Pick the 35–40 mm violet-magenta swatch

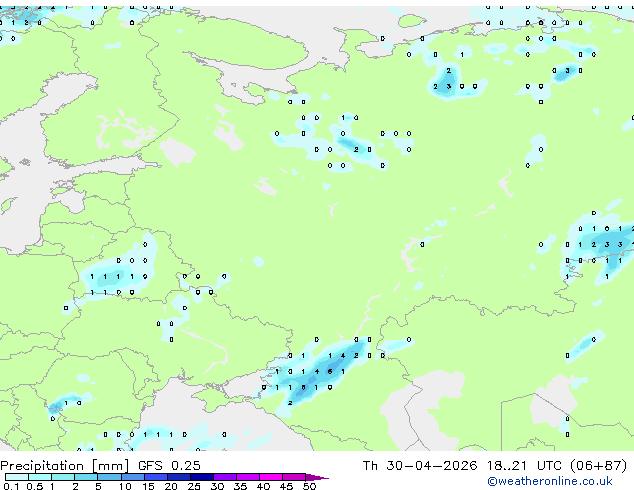[248, 477]
